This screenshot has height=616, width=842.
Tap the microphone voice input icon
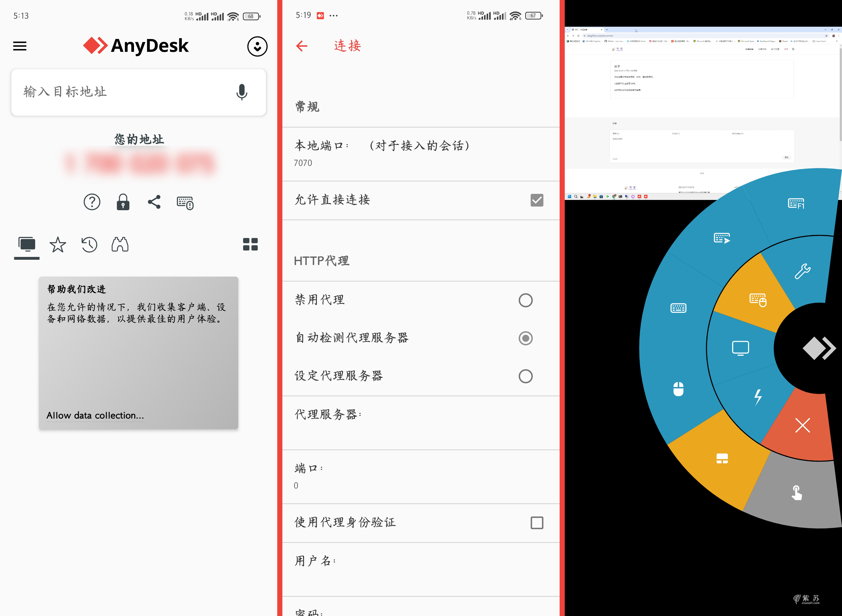242,92
